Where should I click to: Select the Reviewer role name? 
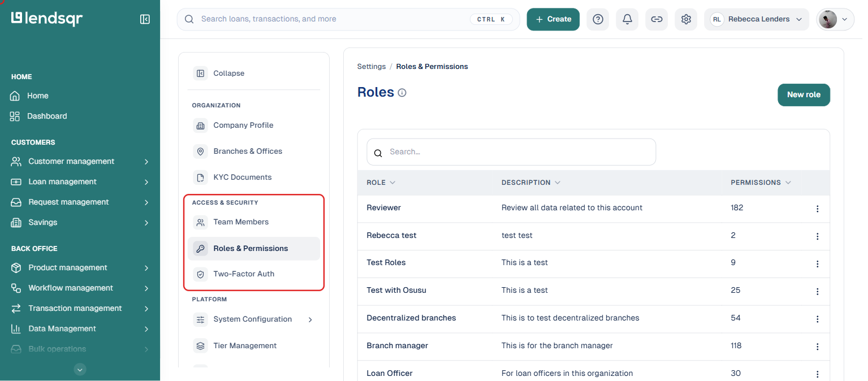tap(383, 208)
